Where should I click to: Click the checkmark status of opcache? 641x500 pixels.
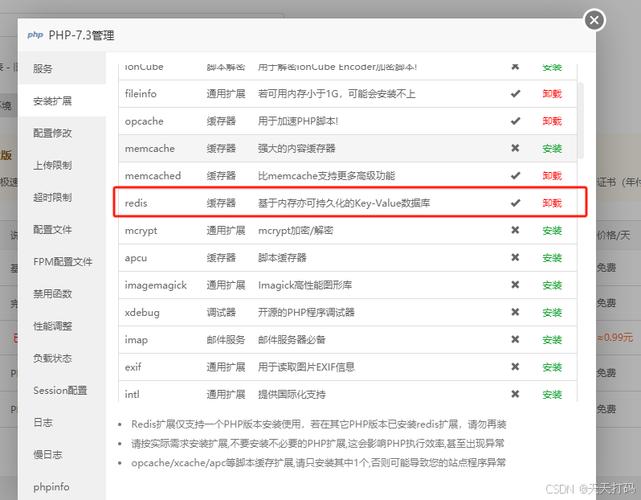pyautogui.click(x=515, y=121)
